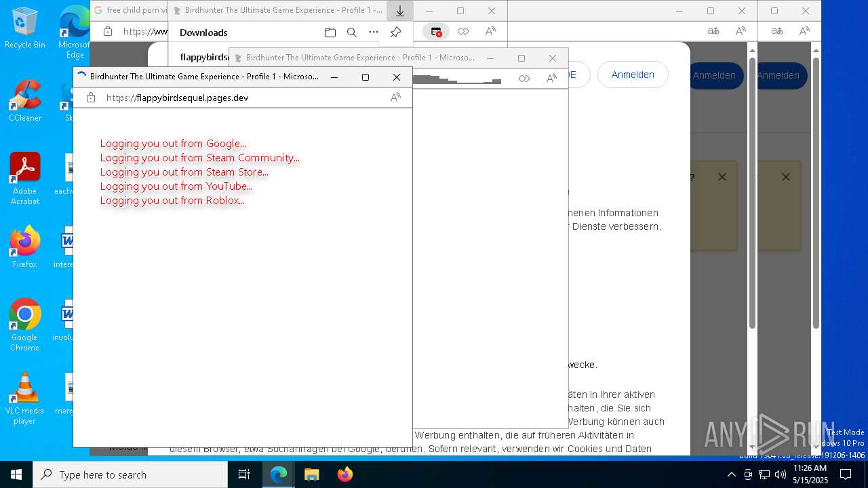This screenshot has width=868, height=488.
Task: Click scroll-up arrow of wide Edge window
Action: click(752, 50)
